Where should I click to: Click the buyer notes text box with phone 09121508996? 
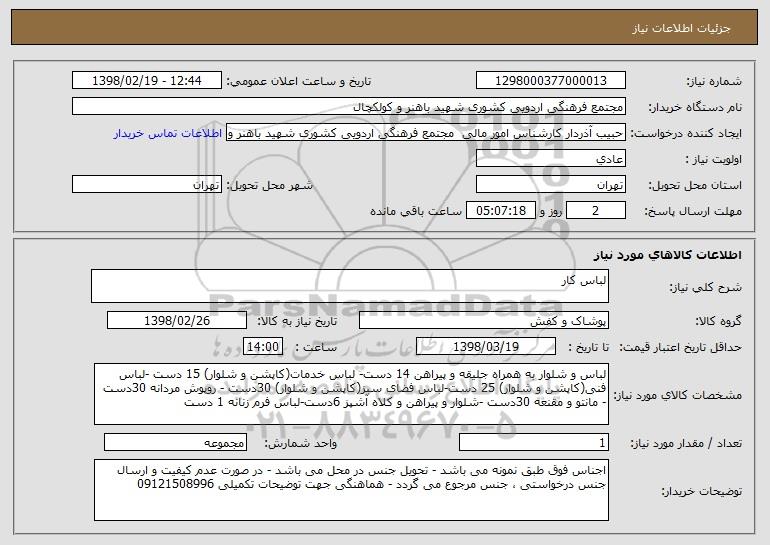click(351, 490)
